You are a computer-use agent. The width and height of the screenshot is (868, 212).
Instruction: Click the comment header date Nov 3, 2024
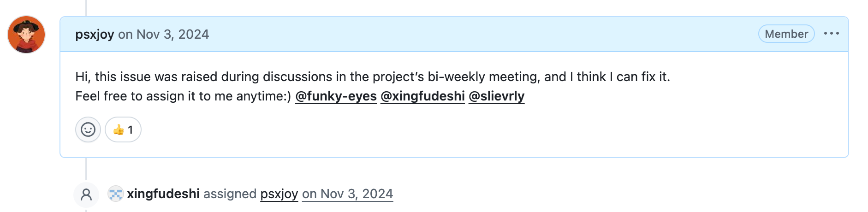[x=172, y=35]
